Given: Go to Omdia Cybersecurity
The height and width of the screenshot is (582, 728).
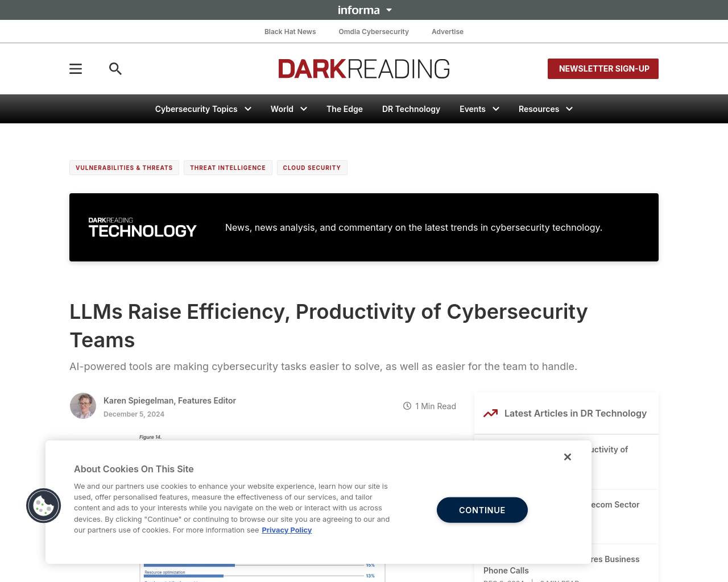Looking at the screenshot, I should point(374,32).
